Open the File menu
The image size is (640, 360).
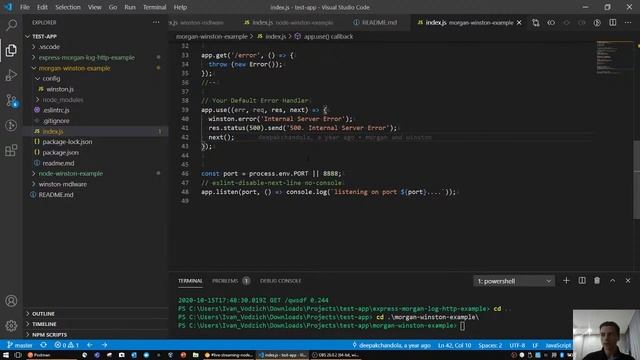pos(24,7)
